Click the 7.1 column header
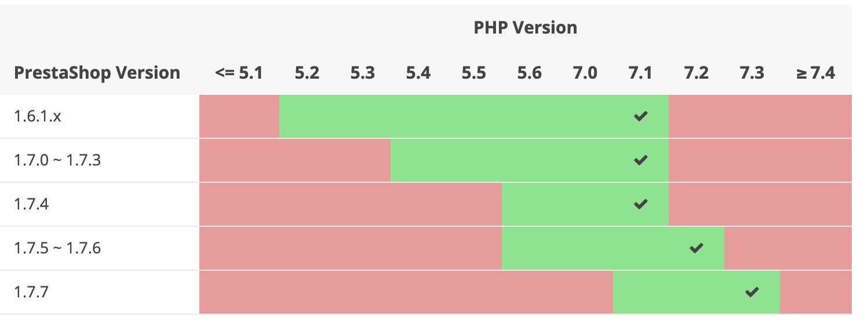The image size is (868, 324). pyautogui.click(x=640, y=73)
